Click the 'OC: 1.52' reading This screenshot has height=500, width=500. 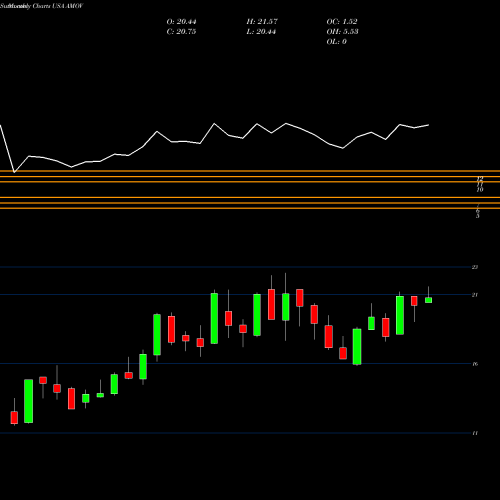pos(342,22)
